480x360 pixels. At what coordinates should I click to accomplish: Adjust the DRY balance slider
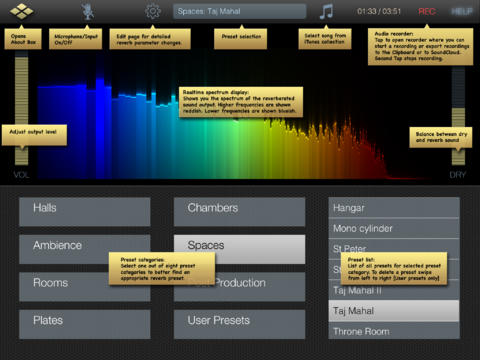(458, 116)
